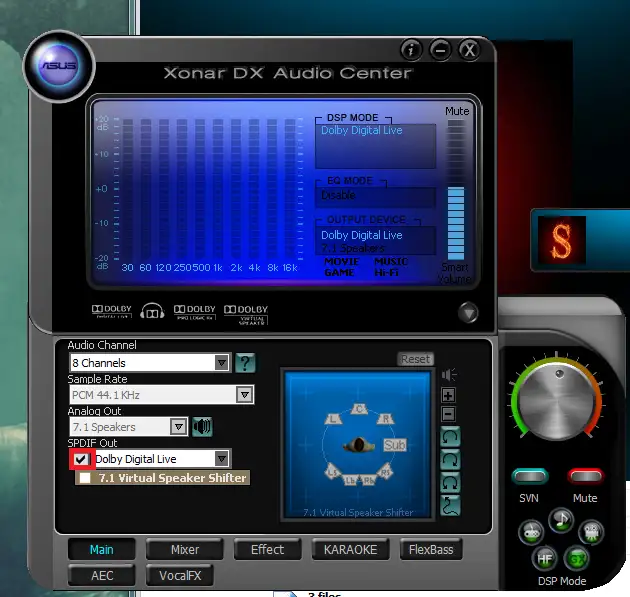The height and width of the screenshot is (597, 630).
Task: Close the Xonar DX Audio Center window
Action: [469, 50]
